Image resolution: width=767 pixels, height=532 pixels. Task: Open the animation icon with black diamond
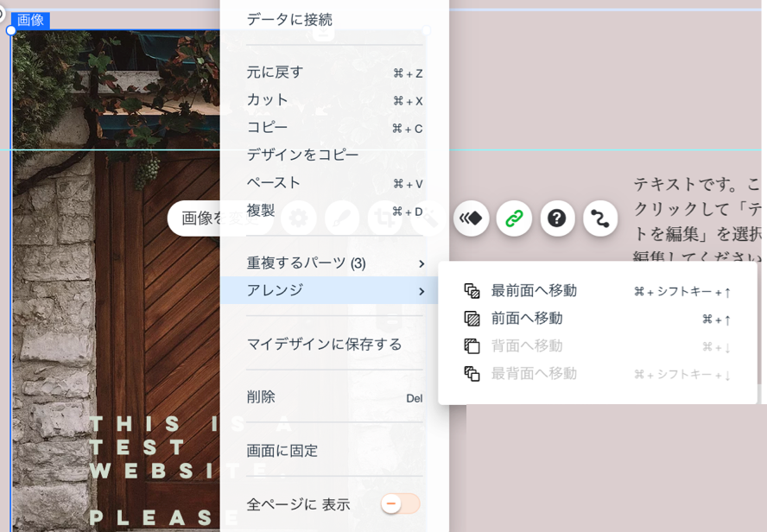(x=471, y=218)
